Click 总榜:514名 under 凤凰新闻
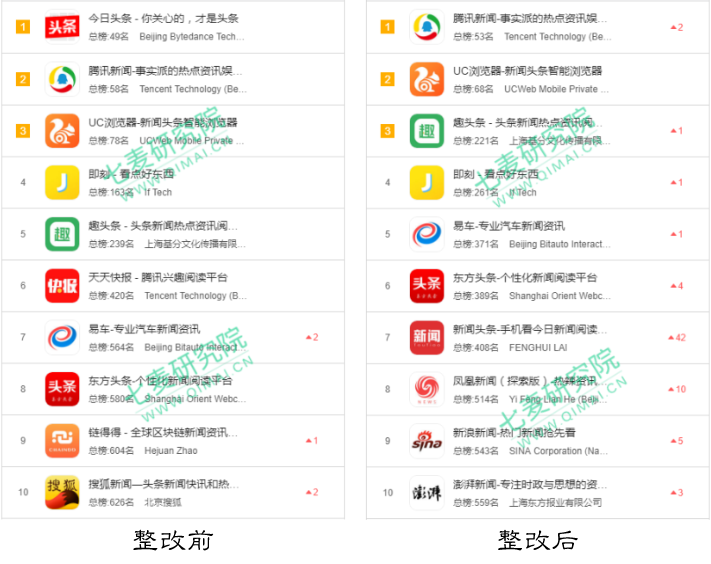 tap(476, 399)
